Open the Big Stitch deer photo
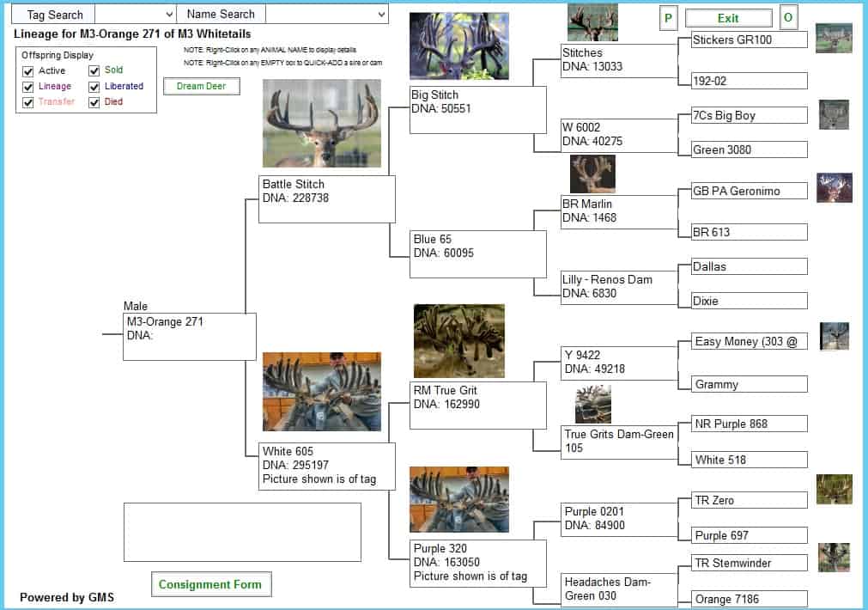This screenshot has width=868, height=610. point(458,46)
